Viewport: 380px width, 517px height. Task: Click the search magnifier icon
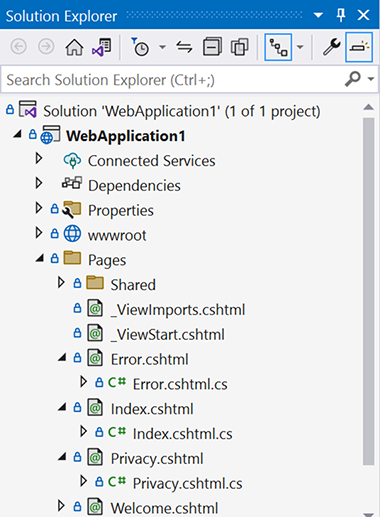(352, 79)
